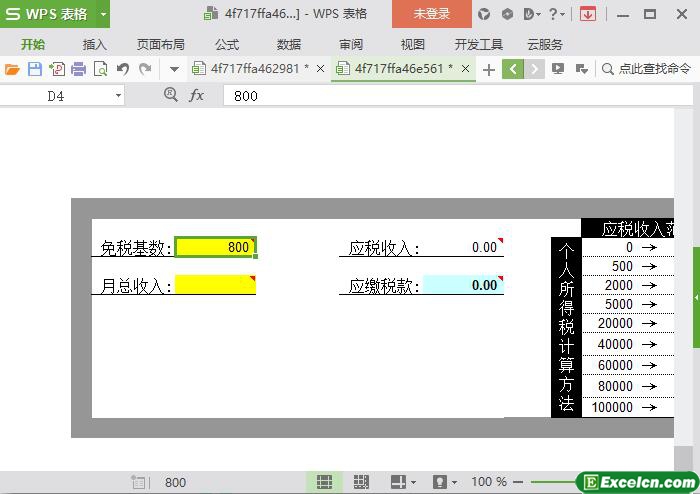Expand the quick access toolbar dropdown arrow
The width and height of the screenshot is (700, 494).
tap(174, 69)
